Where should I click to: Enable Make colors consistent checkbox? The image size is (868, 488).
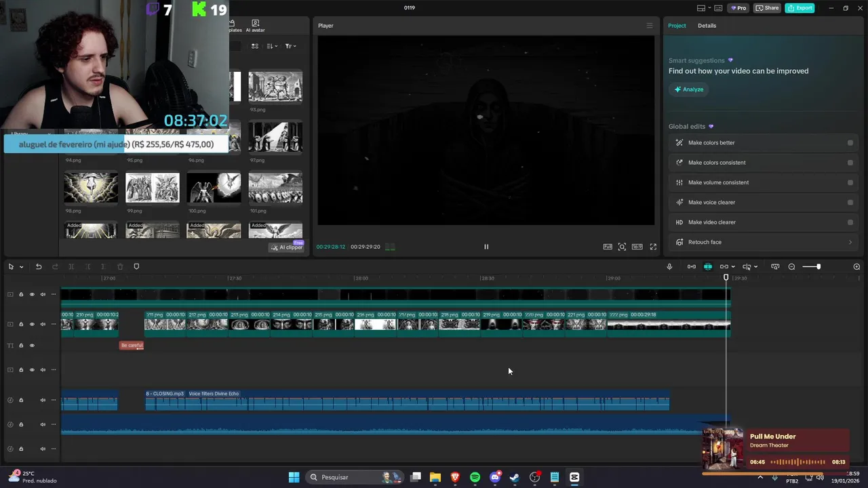click(850, 163)
